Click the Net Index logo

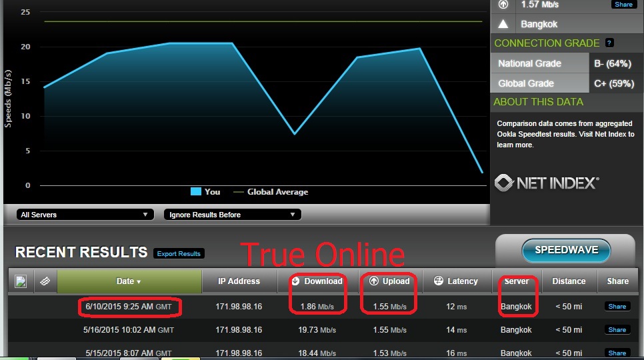click(546, 183)
